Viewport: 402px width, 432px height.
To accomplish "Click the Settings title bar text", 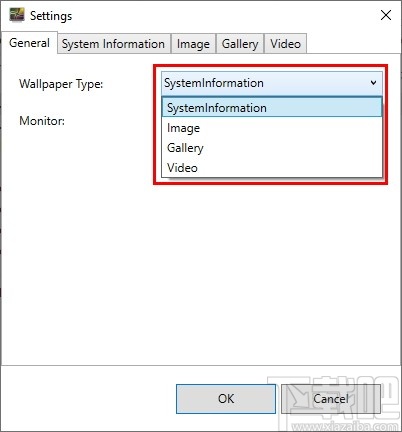I will click(x=51, y=16).
